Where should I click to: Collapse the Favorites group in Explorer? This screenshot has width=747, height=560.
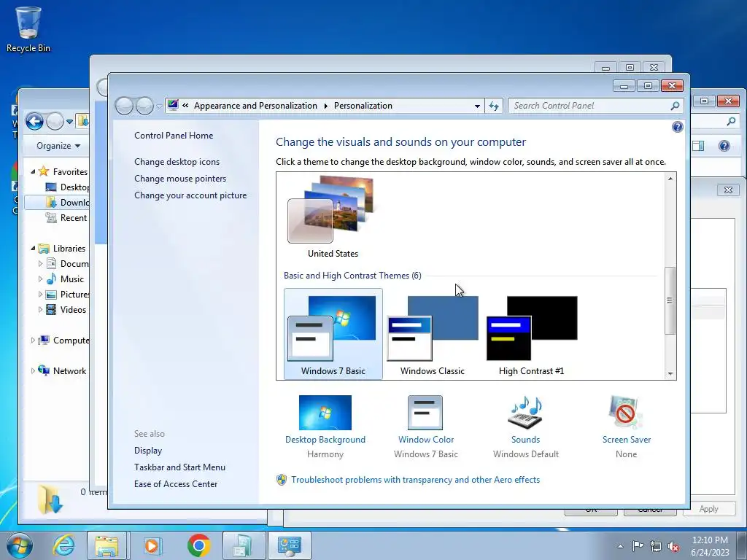(33, 171)
